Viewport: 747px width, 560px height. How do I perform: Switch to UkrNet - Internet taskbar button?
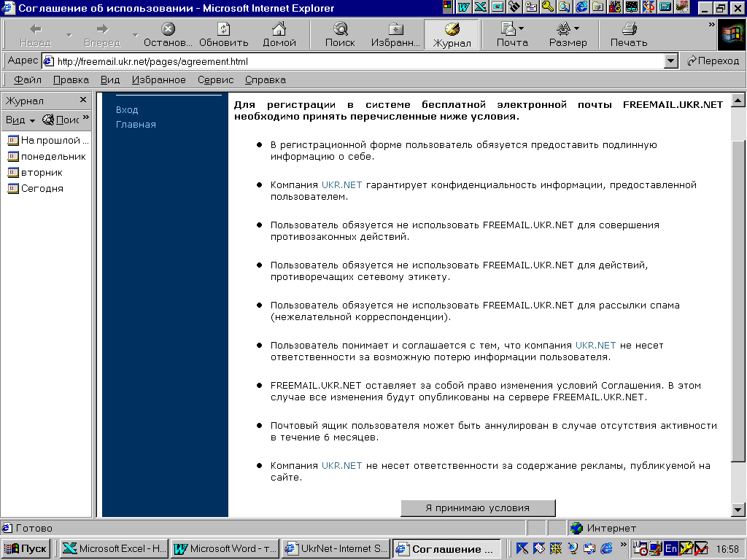336,548
